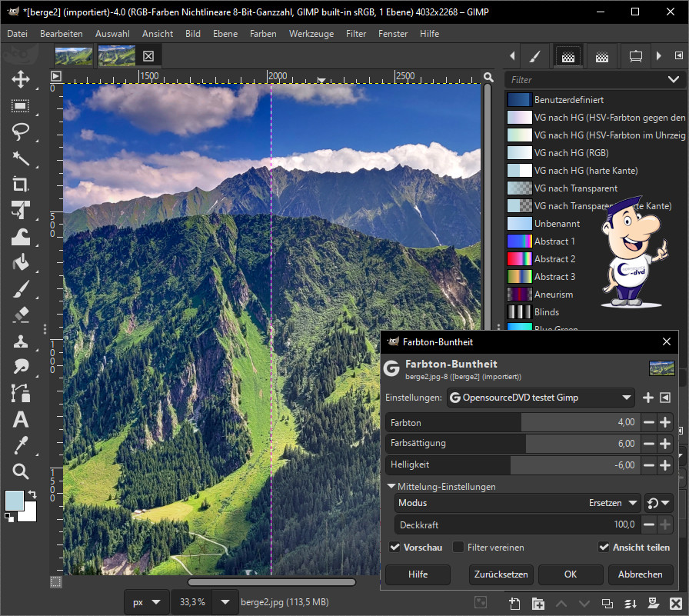Choose the Zoom magnifier tool
The image size is (689, 616).
coord(21,471)
